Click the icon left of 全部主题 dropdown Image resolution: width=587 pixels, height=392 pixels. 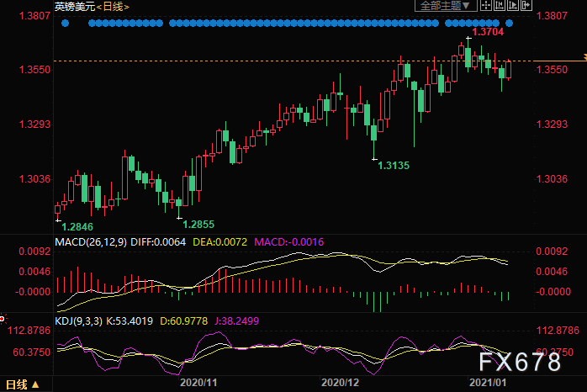[x=407, y=6]
